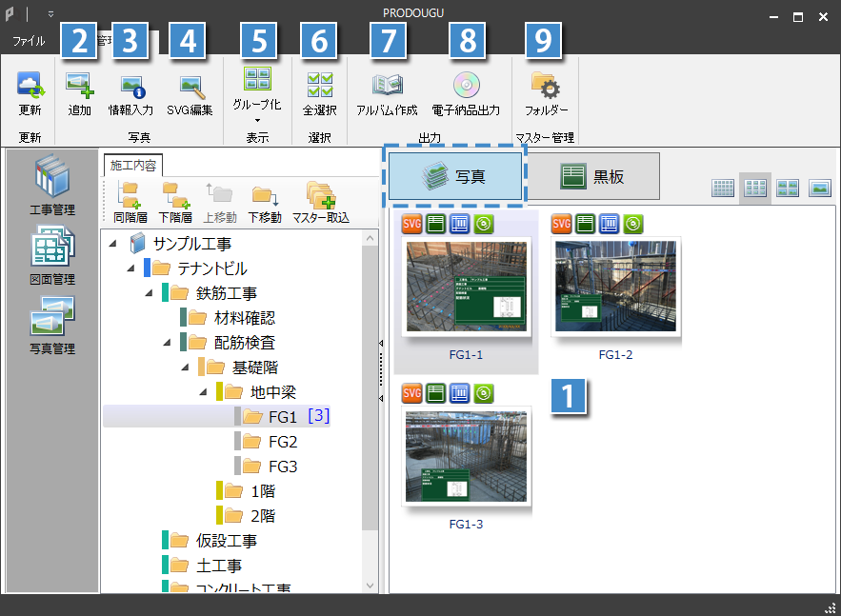This screenshot has height=616, width=841.
Task: Open the SVG編集 editor
Action: (x=190, y=87)
